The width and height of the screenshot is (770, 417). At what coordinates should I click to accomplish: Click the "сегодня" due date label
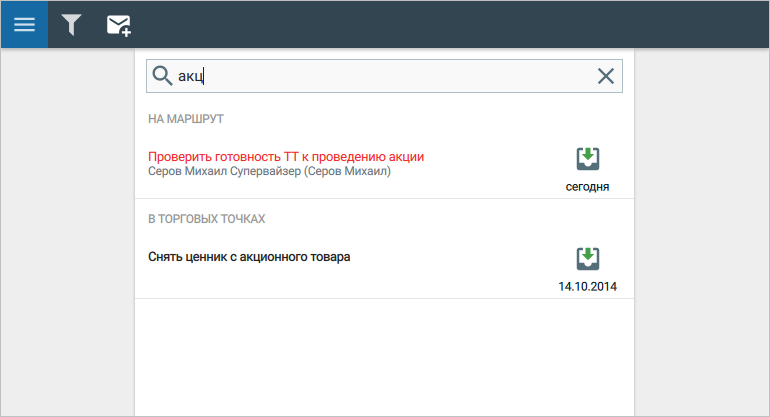coord(587,187)
